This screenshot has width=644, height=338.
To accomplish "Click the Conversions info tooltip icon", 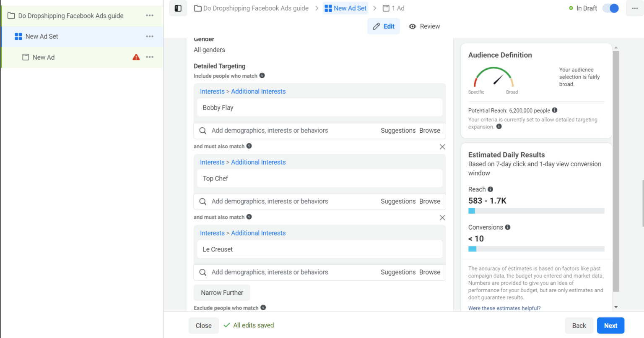I will (507, 227).
